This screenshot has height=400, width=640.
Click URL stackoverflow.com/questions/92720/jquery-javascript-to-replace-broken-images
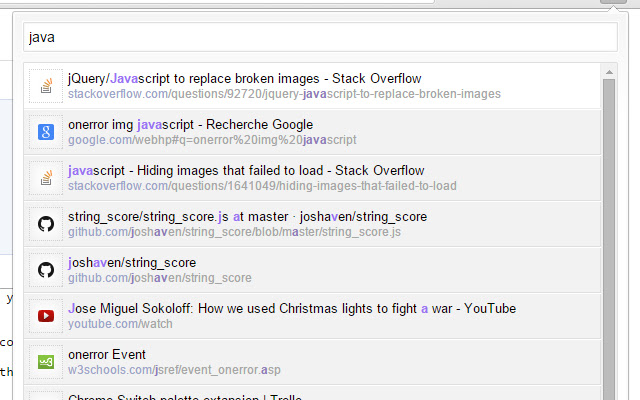click(284, 94)
